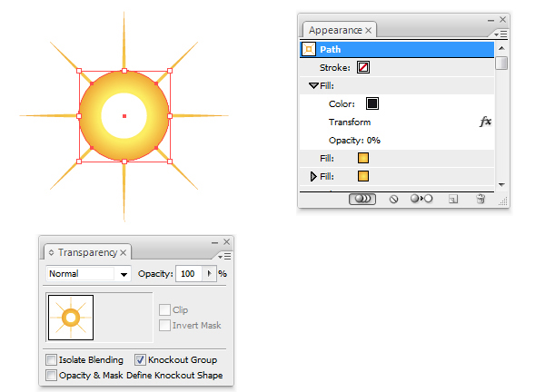This screenshot has height=392, width=545.
Task: Open the Appearance panel flyout menu
Action: click(x=500, y=34)
